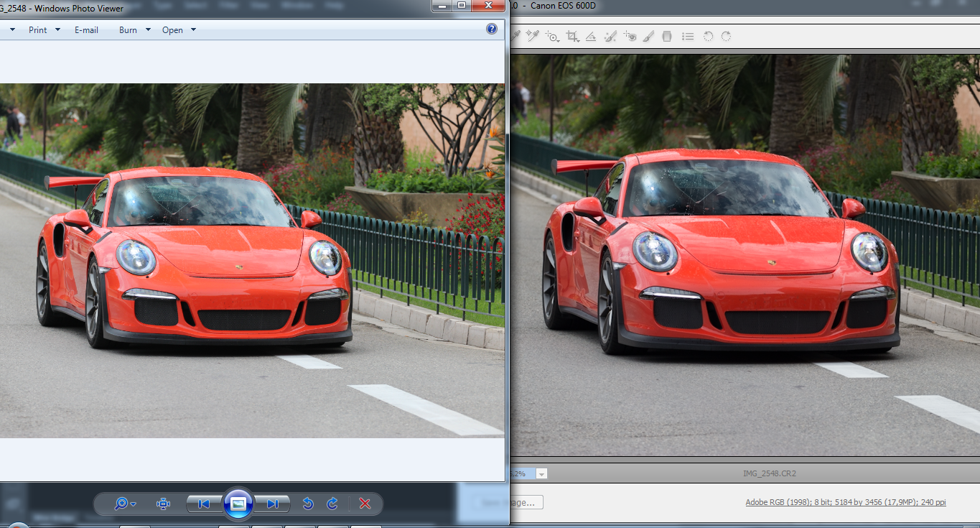
Task: Open the Burn menu in Photo Viewer
Action: coord(135,30)
